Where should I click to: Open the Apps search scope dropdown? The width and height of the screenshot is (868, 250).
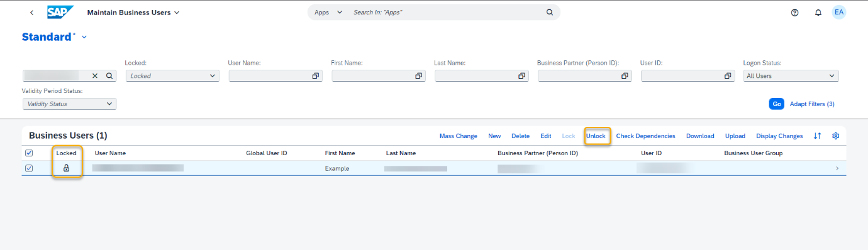click(328, 12)
